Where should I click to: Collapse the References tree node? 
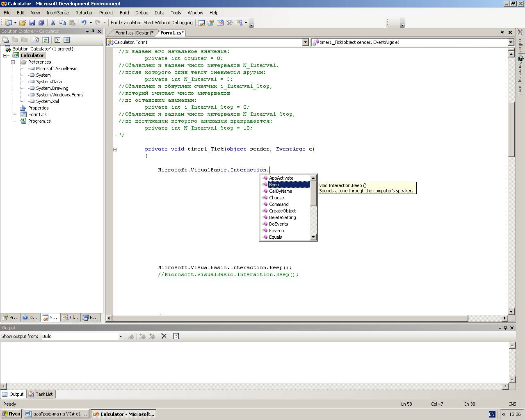tap(13, 62)
